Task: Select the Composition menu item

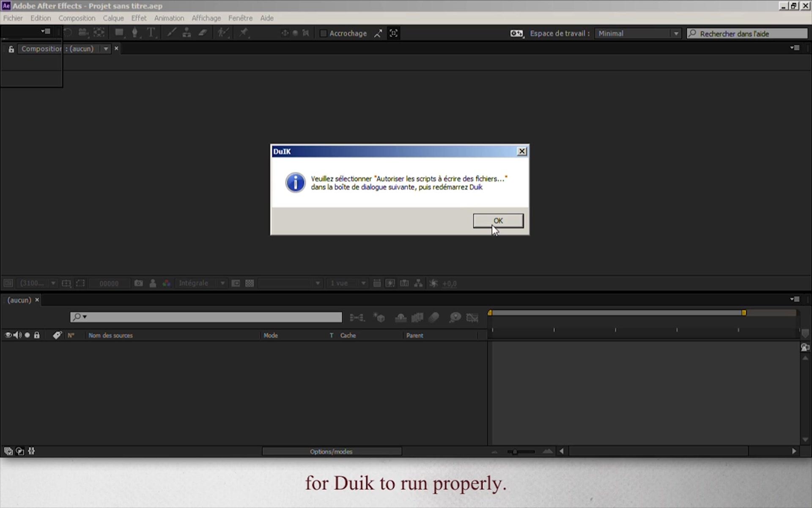Action: click(77, 18)
